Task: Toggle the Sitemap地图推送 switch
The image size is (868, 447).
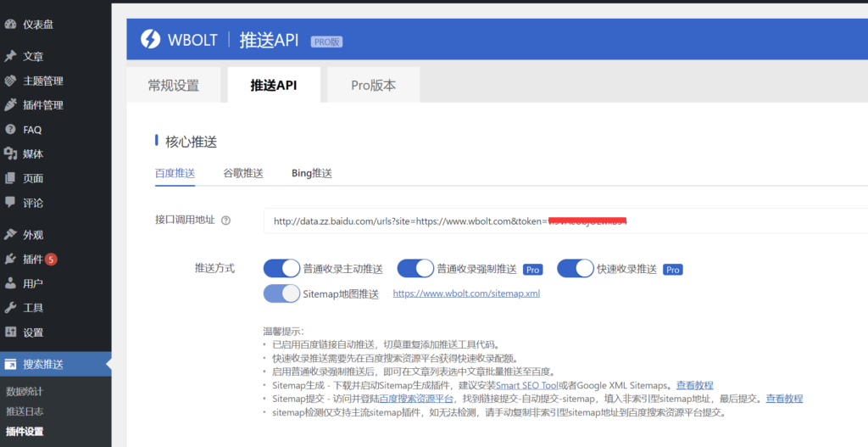Action: (x=281, y=293)
